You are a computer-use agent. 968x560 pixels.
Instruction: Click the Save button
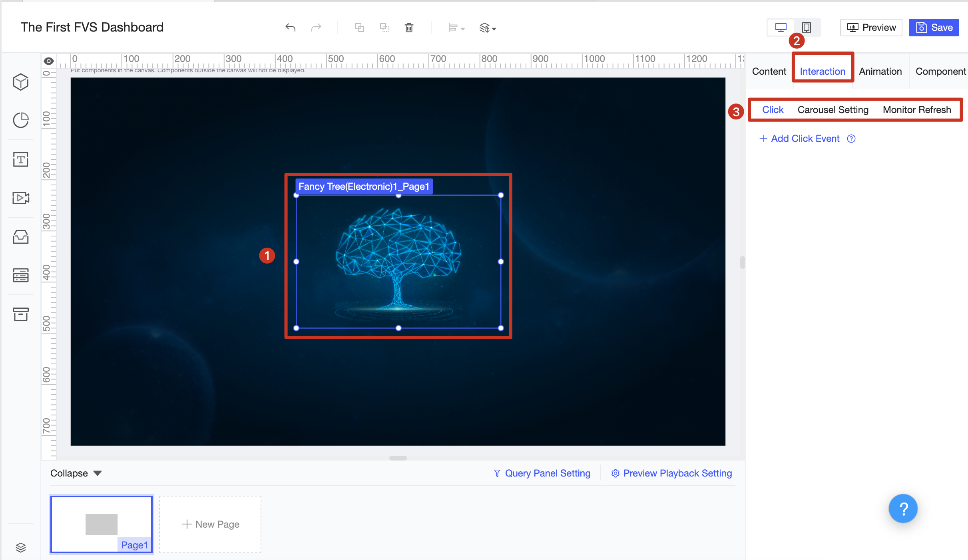(x=934, y=28)
